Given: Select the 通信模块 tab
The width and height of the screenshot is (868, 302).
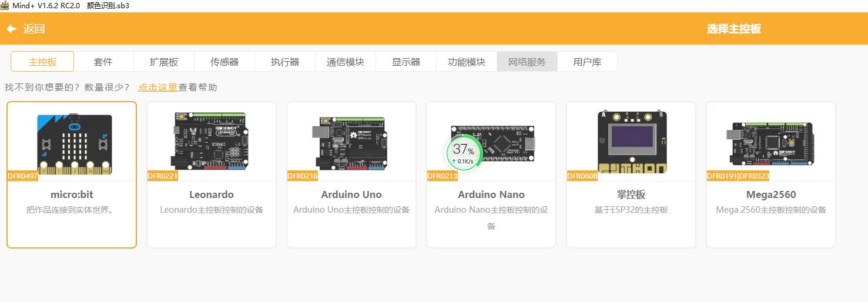Looking at the screenshot, I should tap(346, 62).
